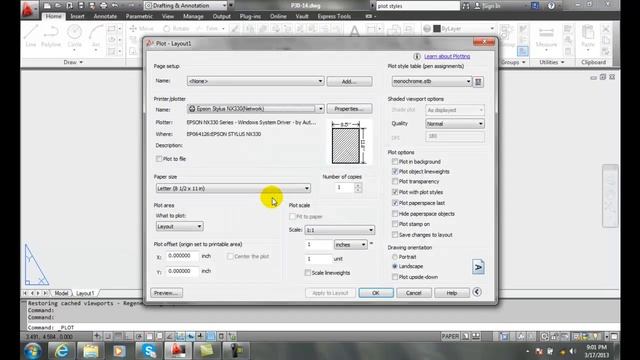Click the Text tool big A icon
The image size is (640, 360).
tap(354, 31)
